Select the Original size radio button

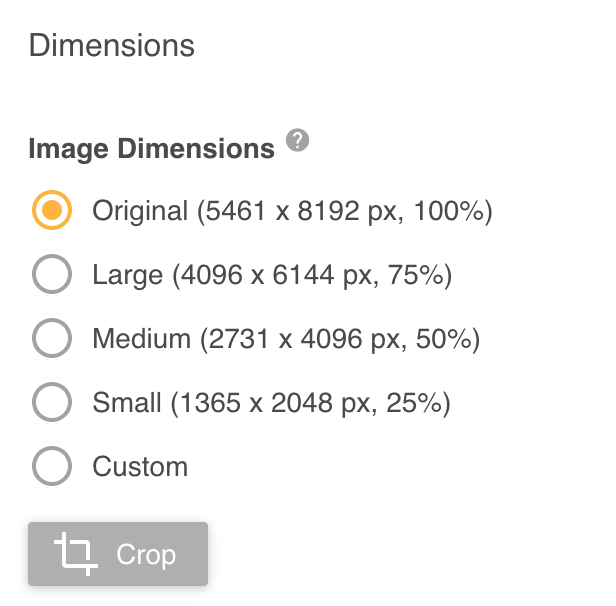click(x=52, y=211)
